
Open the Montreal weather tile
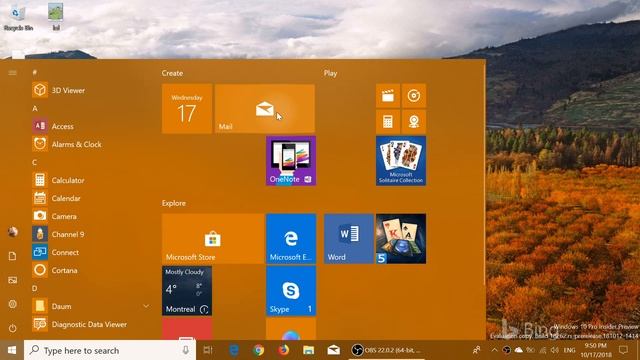(187, 291)
